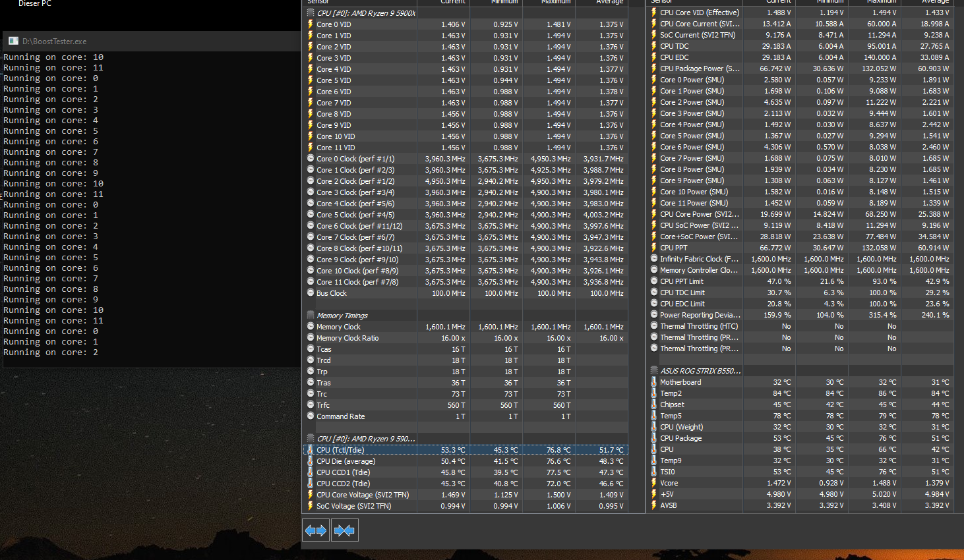Viewport: 964px width, 560px height.
Task: Click the chip icon beside AMD Ryzen 9 5900X header
Action: pos(311,13)
